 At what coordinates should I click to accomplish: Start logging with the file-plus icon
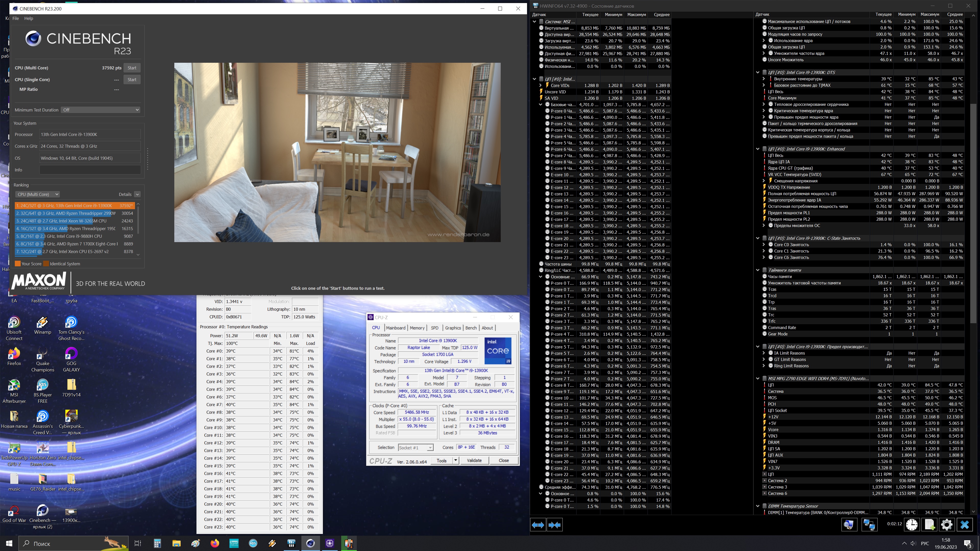coord(929,525)
